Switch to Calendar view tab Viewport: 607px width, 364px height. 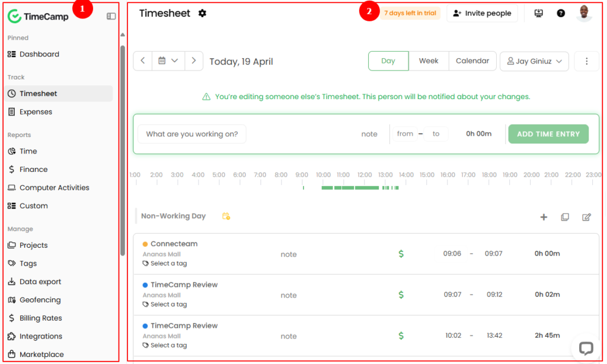[472, 61]
